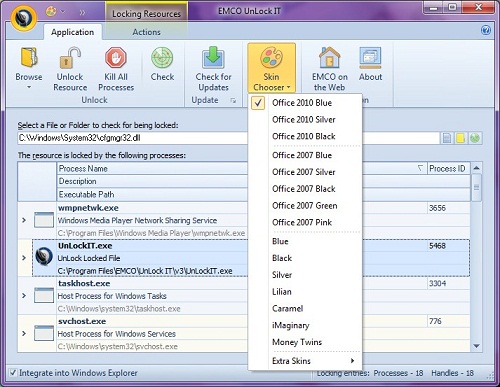Viewport: 500px width, 387px height.
Task: Click the wmpnetwk.exe window icon
Action: (44, 220)
